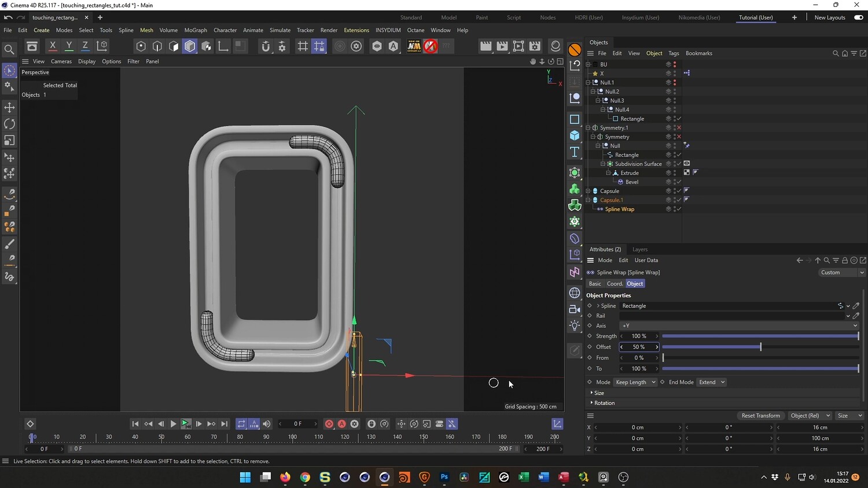Click the Offset slider track
Image resolution: width=868 pixels, height=488 pixels.
pyautogui.click(x=760, y=347)
